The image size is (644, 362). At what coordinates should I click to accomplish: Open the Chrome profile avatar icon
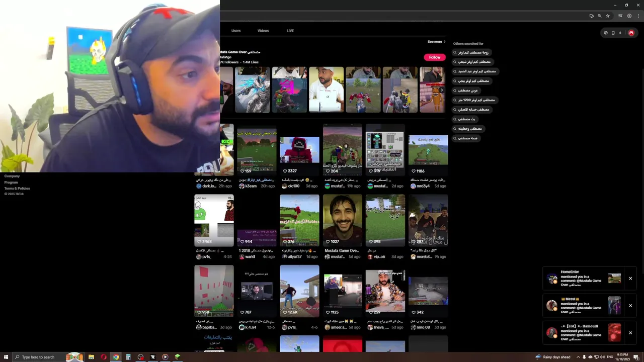629,16
